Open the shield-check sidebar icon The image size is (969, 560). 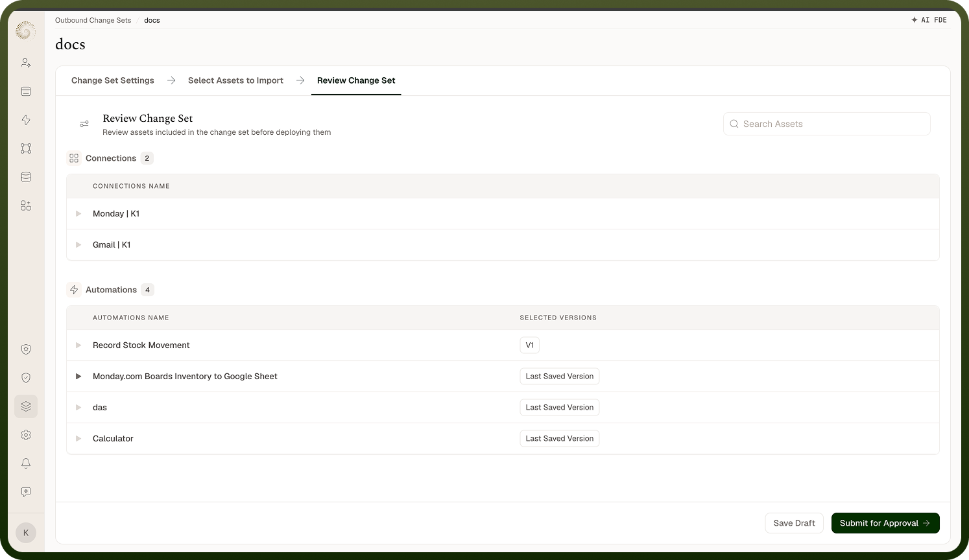pos(26,378)
